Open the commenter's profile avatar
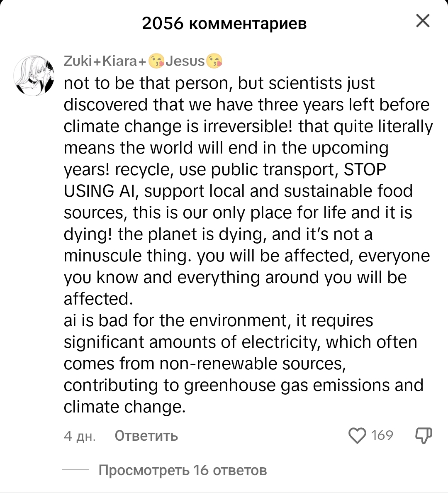This screenshot has height=493, width=448. 34,75
